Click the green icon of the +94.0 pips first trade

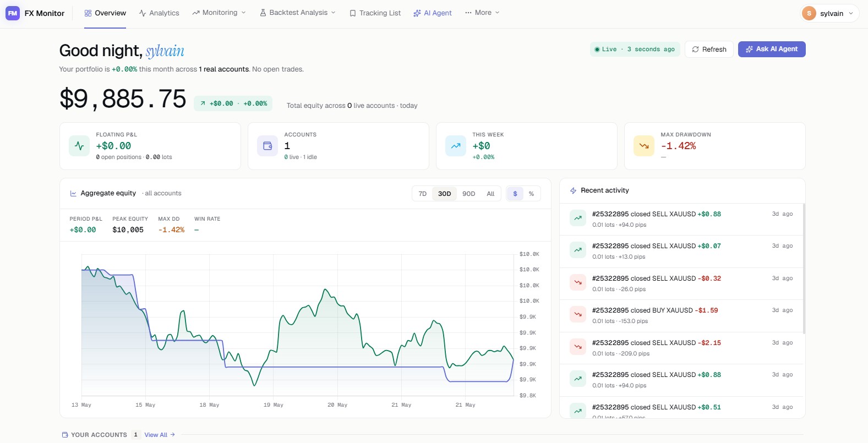578,218
